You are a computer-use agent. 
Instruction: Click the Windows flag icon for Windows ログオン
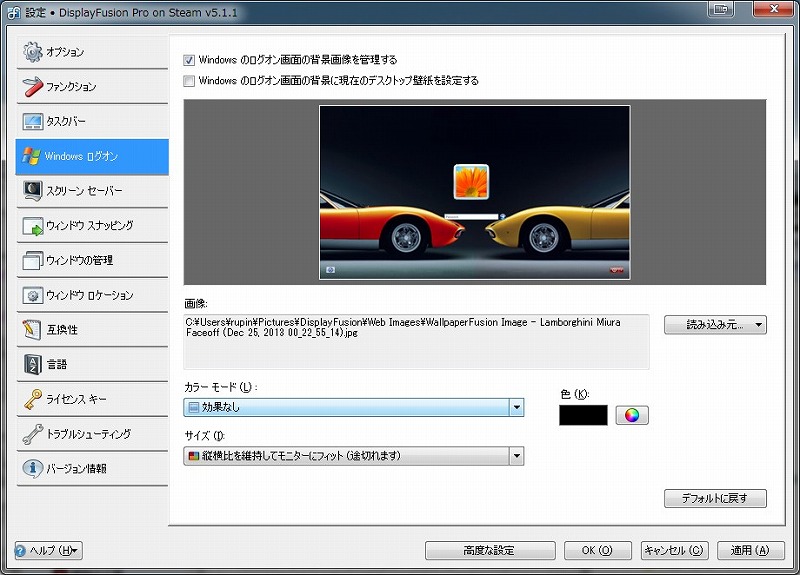[32, 156]
